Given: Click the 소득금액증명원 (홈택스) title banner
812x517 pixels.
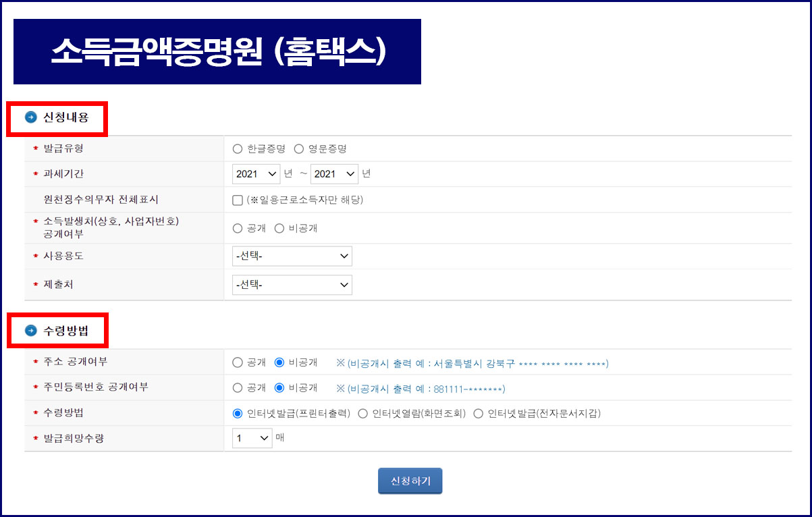Looking at the screenshot, I should click(x=217, y=52).
